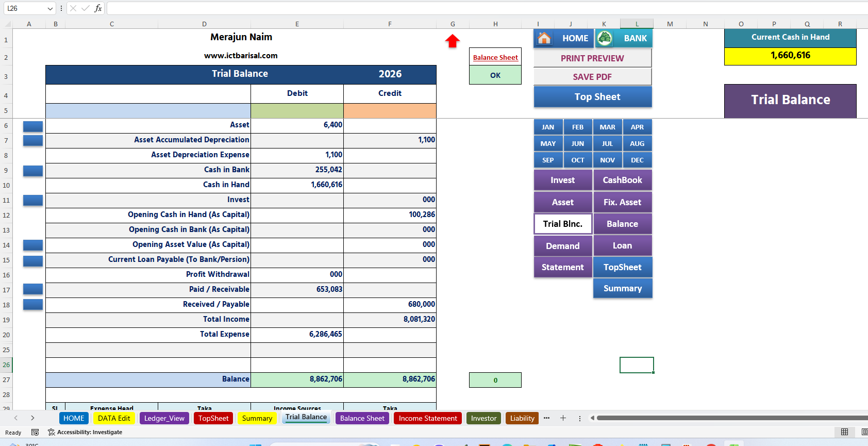
Task: Click previous sheet navigation arrow
Action: [x=16, y=418]
